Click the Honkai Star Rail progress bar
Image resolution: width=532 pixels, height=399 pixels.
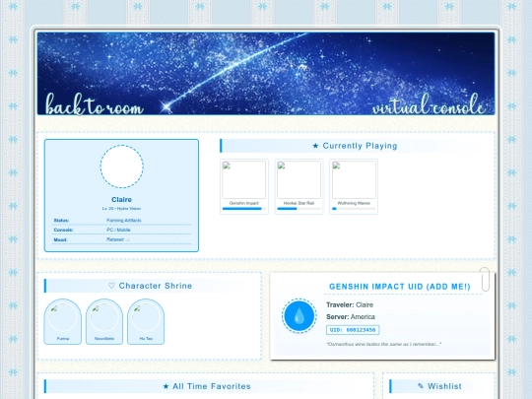click(299, 209)
